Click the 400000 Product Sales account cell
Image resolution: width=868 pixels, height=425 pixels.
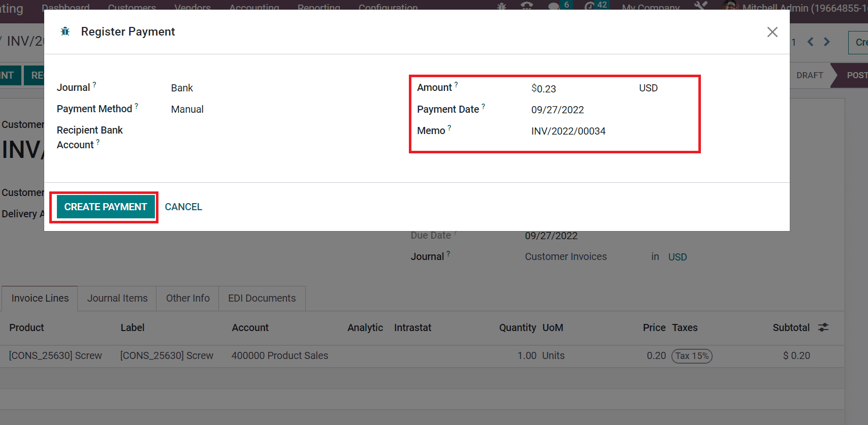pyautogui.click(x=280, y=355)
